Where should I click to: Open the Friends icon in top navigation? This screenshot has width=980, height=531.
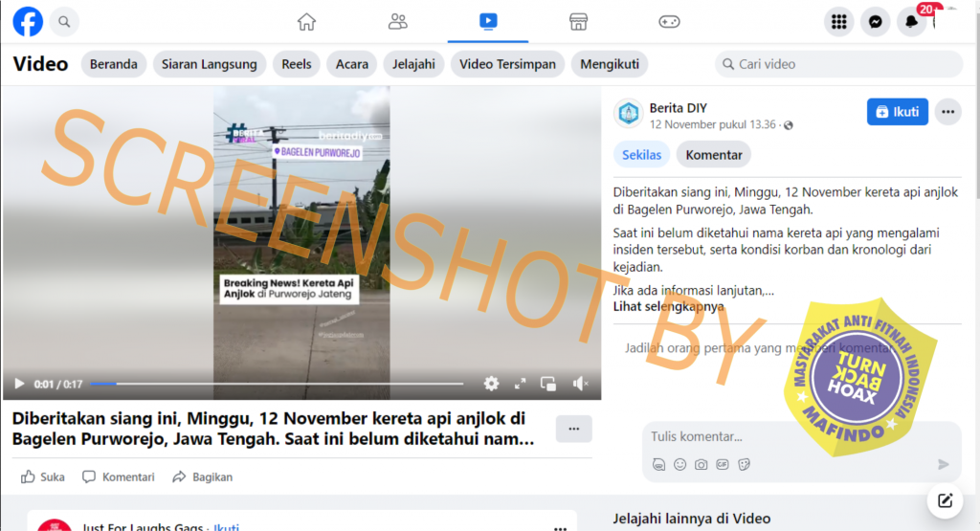tap(398, 21)
